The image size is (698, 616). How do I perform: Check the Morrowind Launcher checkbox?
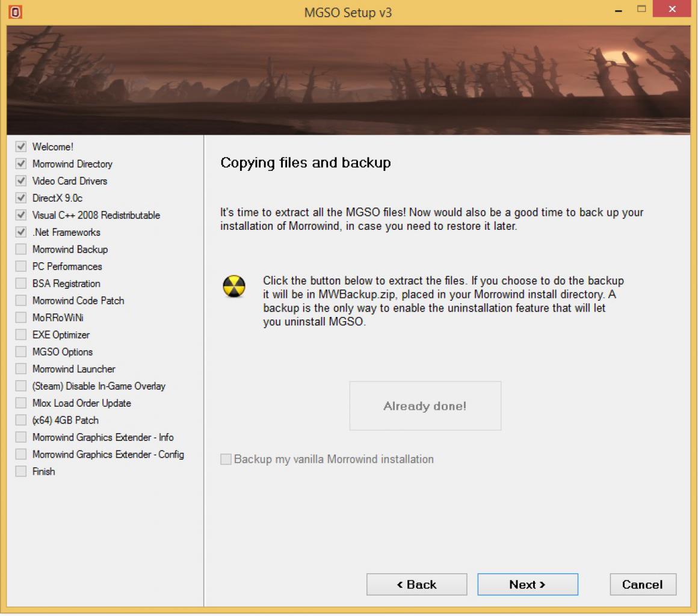coord(21,369)
